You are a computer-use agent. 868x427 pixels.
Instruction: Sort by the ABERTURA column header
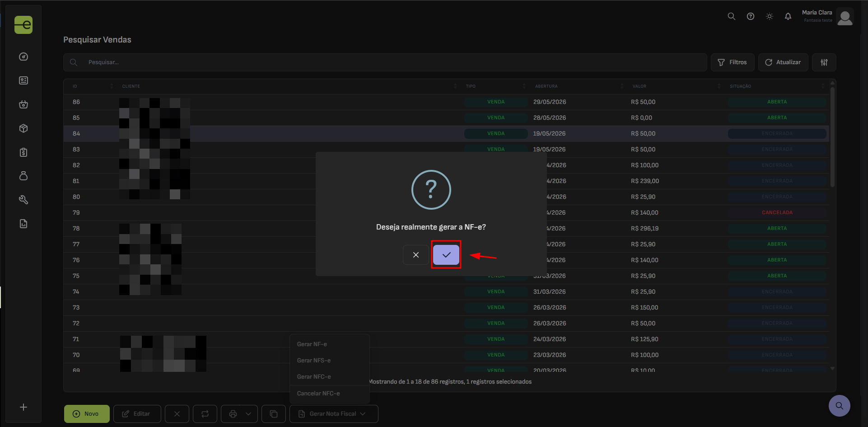(579, 86)
